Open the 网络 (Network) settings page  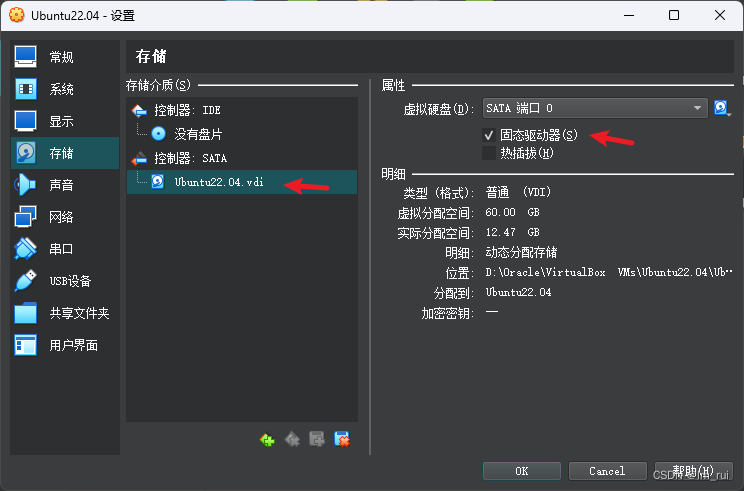[65, 217]
